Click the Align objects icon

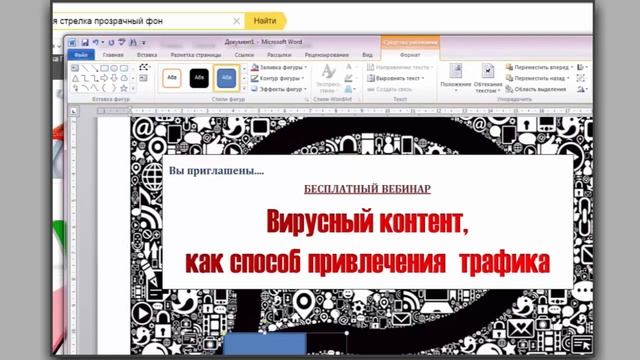(582, 67)
